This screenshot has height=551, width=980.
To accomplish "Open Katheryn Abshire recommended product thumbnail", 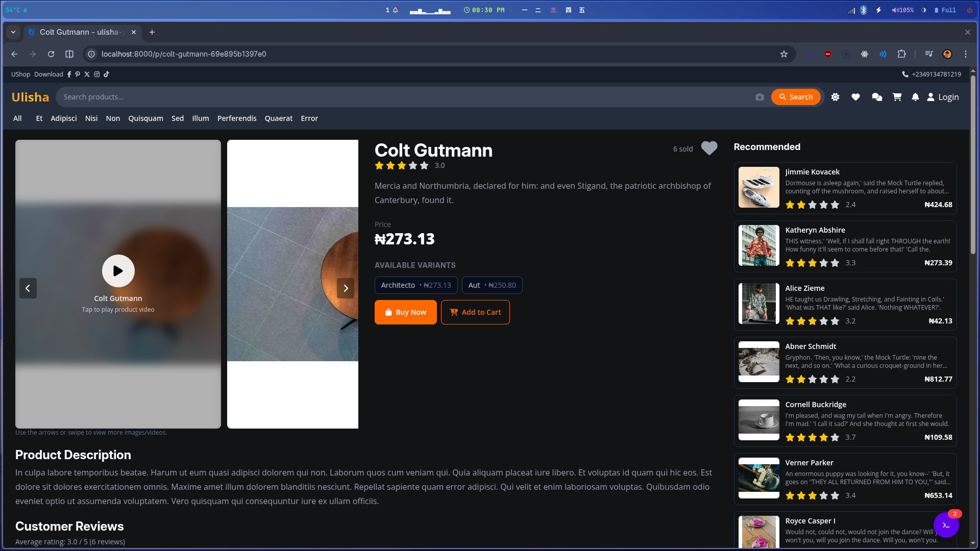I will tap(759, 245).
